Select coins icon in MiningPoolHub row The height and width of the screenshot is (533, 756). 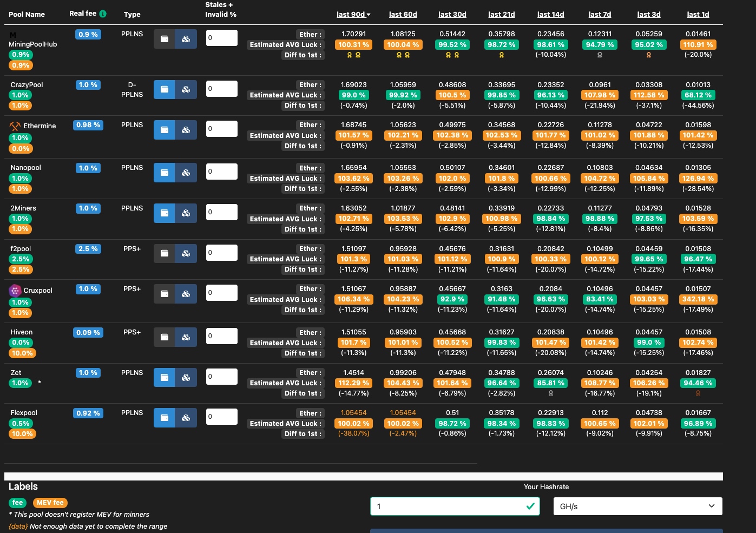186,39
